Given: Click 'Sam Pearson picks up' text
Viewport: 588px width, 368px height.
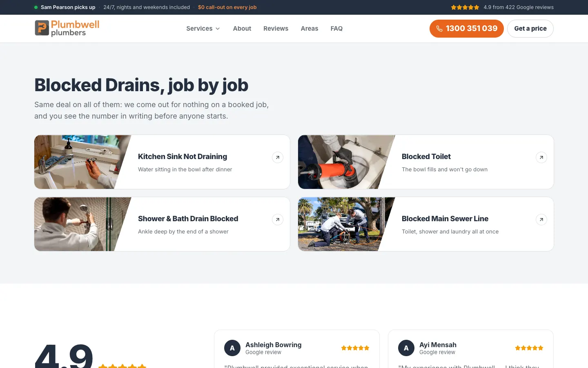Looking at the screenshot, I should (68, 7).
